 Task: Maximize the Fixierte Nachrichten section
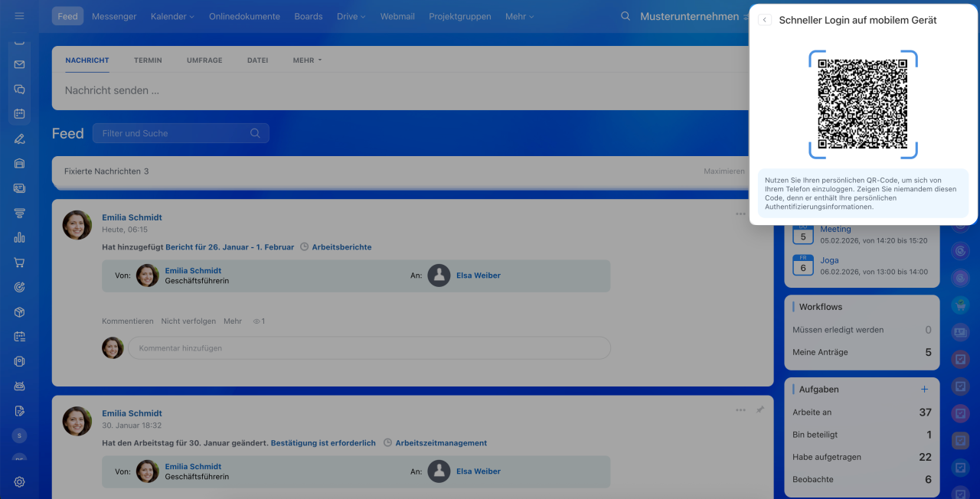point(724,171)
